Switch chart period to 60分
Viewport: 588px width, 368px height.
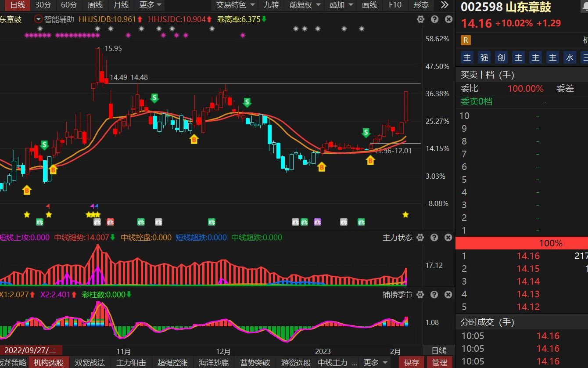click(69, 5)
